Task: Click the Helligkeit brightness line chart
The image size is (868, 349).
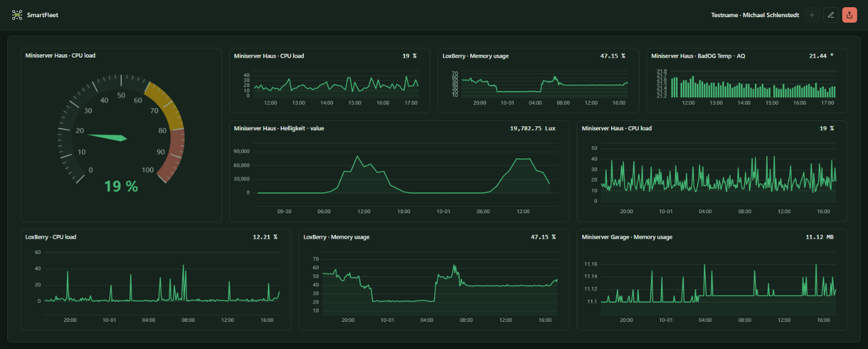Action: pyautogui.click(x=404, y=174)
